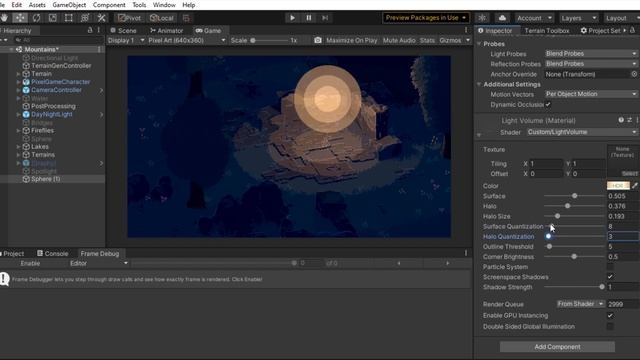
Task: Toggle grid snapping icon
Action: click(x=186, y=18)
